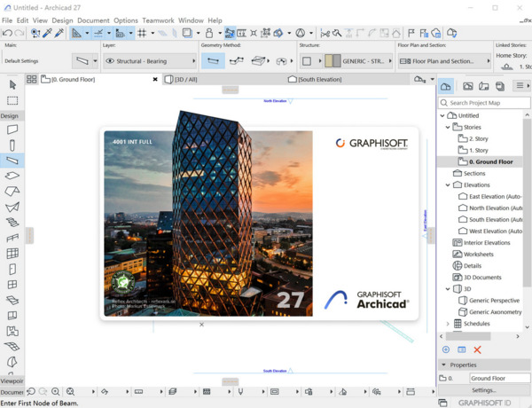Select 2. Story in Project Map
This screenshot has height=408, width=532.
coord(479,139)
